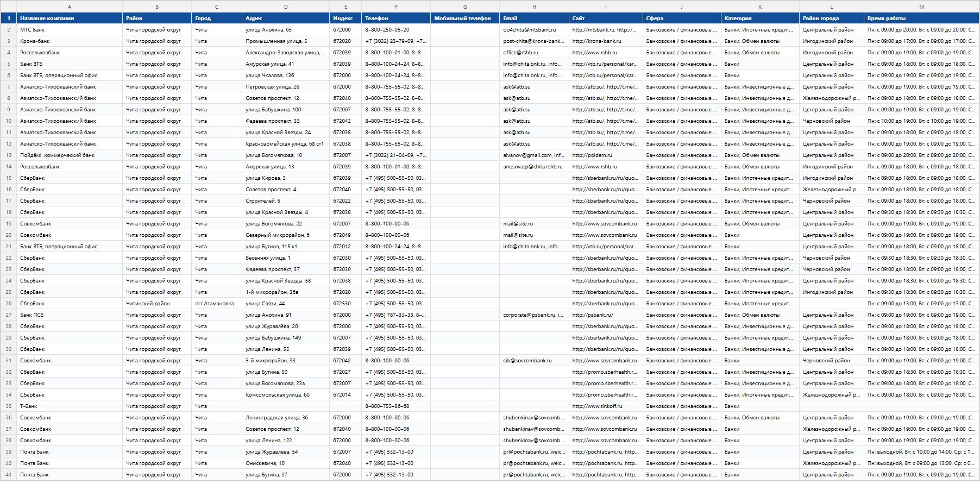Click address 'Северный микрорайон, 6'
This screenshot has height=490, width=980.
click(286, 235)
